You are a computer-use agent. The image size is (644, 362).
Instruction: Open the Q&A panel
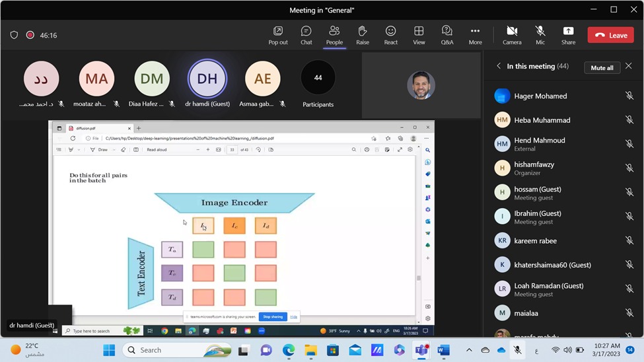pos(447,35)
